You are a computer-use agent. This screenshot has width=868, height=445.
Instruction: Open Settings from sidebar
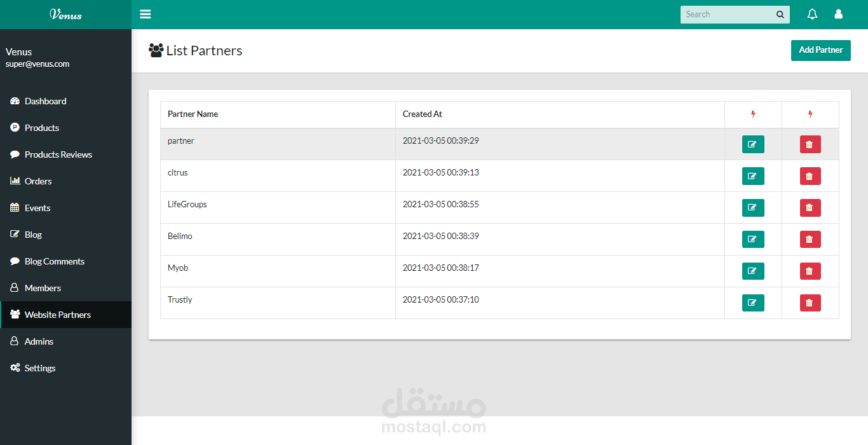coord(65,368)
